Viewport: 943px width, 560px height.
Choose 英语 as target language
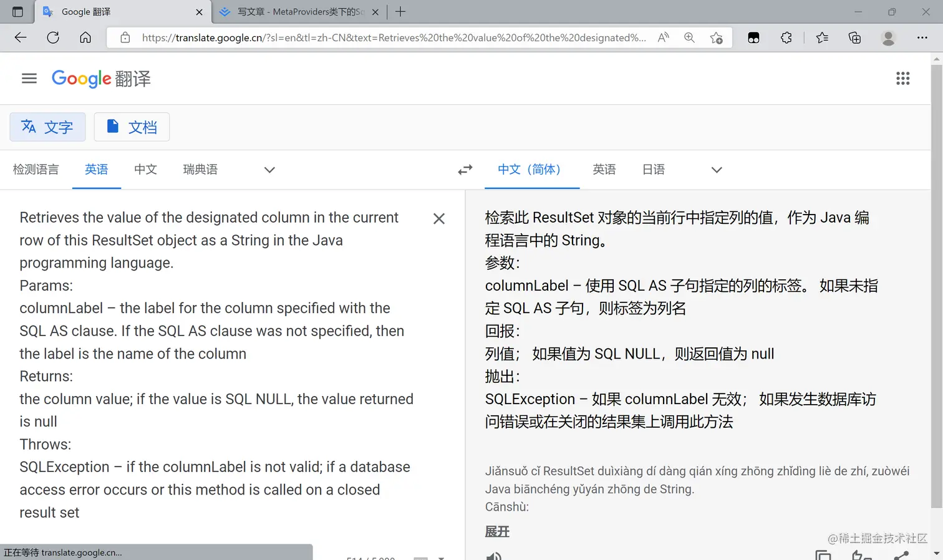pyautogui.click(x=604, y=170)
